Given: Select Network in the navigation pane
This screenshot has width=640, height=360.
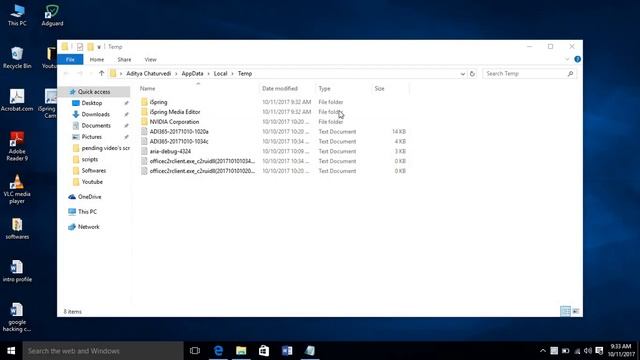Looking at the screenshot, I should (88, 227).
